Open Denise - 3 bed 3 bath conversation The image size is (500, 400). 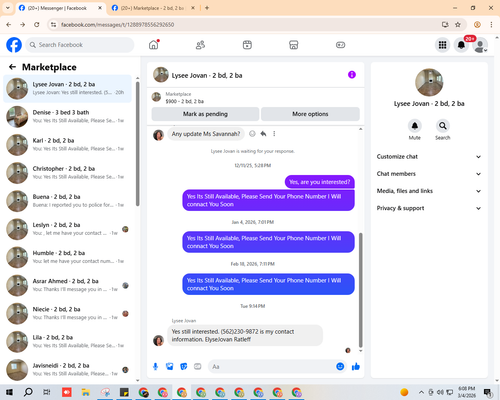coord(67,117)
